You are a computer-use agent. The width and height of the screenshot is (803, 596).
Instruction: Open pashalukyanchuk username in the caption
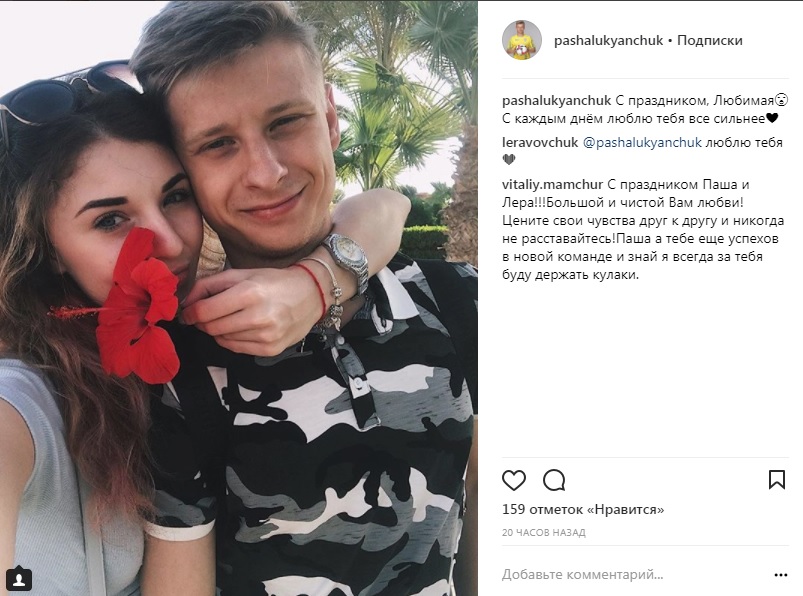coord(557,100)
